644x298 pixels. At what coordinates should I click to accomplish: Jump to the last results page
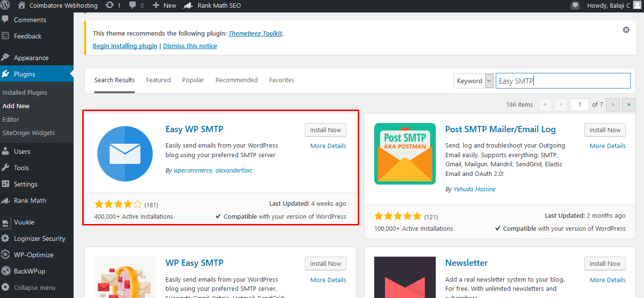(629, 104)
